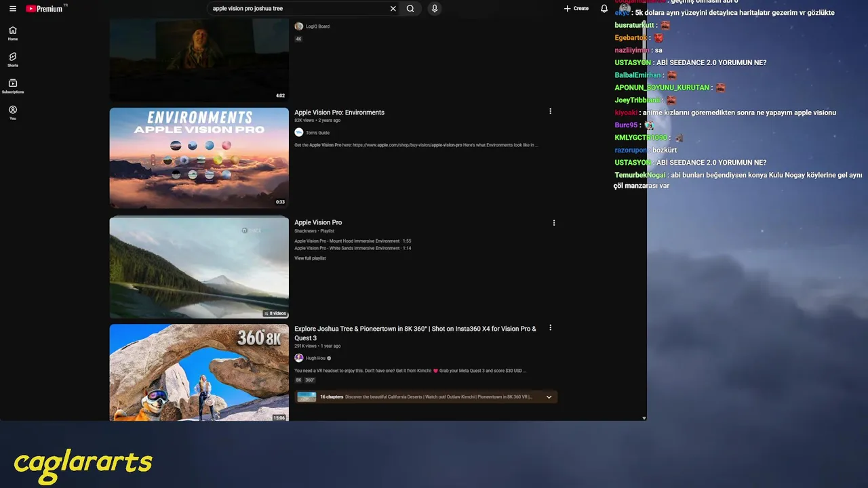Click the scroll-down arrow of results scrollbar

point(644,418)
